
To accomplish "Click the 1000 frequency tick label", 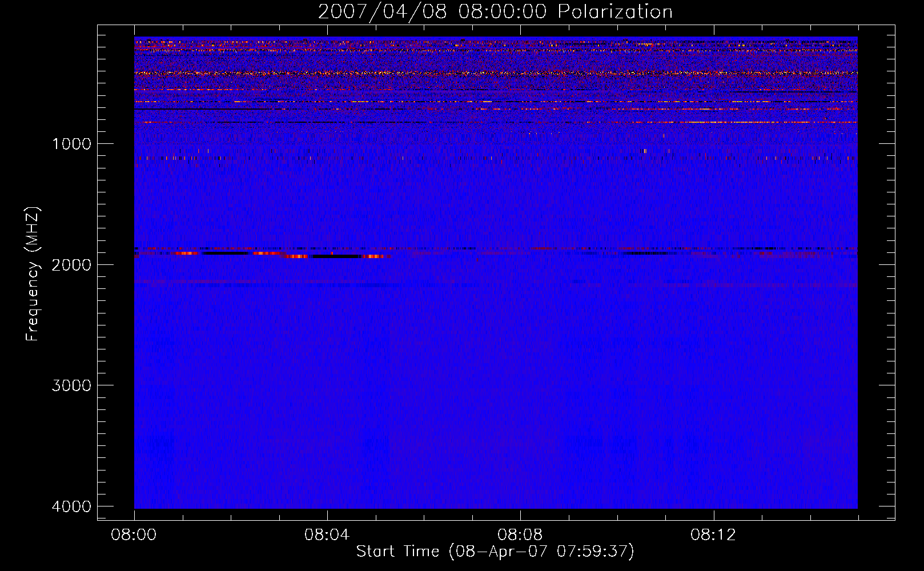I will (x=71, y=144).
